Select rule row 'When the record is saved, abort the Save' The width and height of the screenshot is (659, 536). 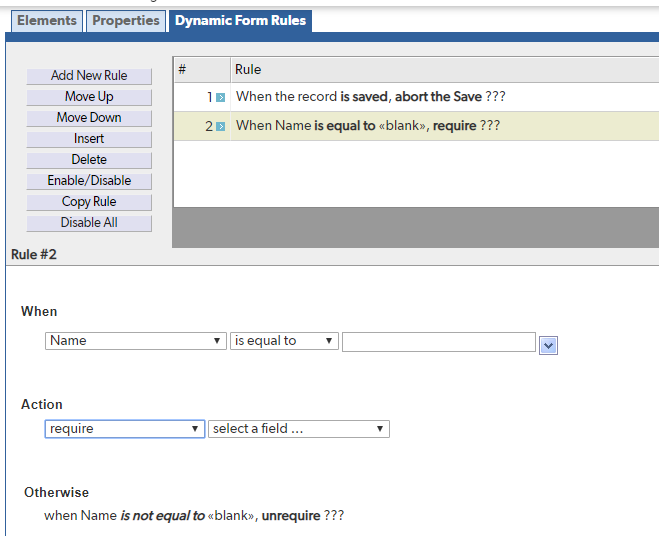tap(416, 97)
